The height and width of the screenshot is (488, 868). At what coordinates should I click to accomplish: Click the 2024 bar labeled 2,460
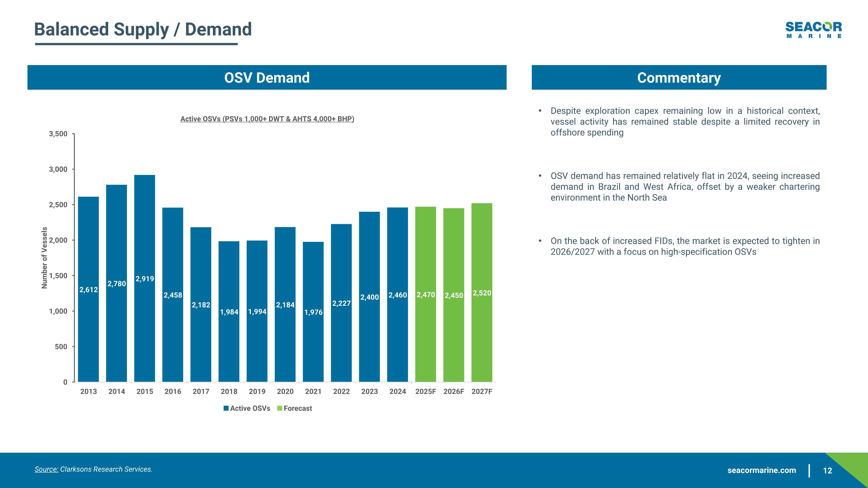click(x=398, y=295)
